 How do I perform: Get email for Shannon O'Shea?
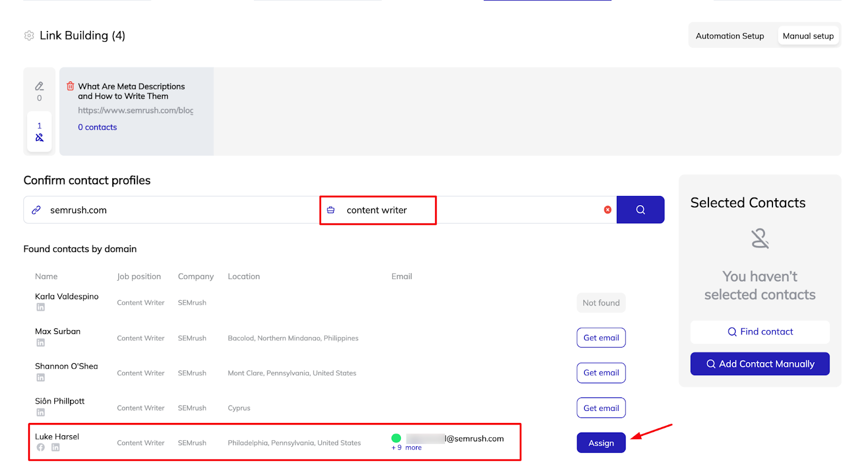(x=601, y=373)
